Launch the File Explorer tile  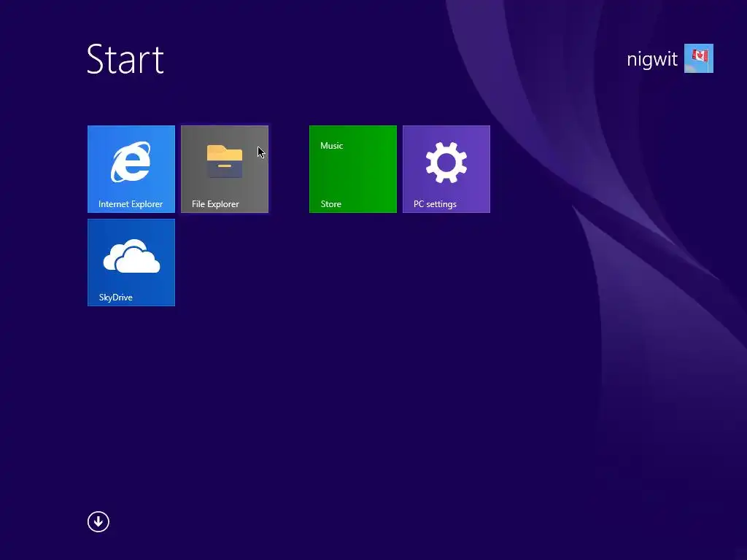tap(225, 169)
